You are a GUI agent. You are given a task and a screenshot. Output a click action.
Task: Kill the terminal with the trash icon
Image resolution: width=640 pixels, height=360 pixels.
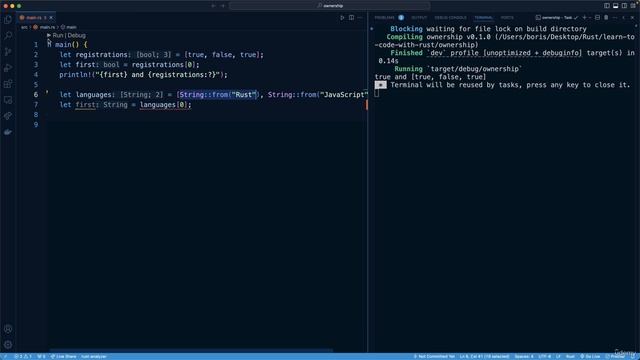click(x=606, y=18)
